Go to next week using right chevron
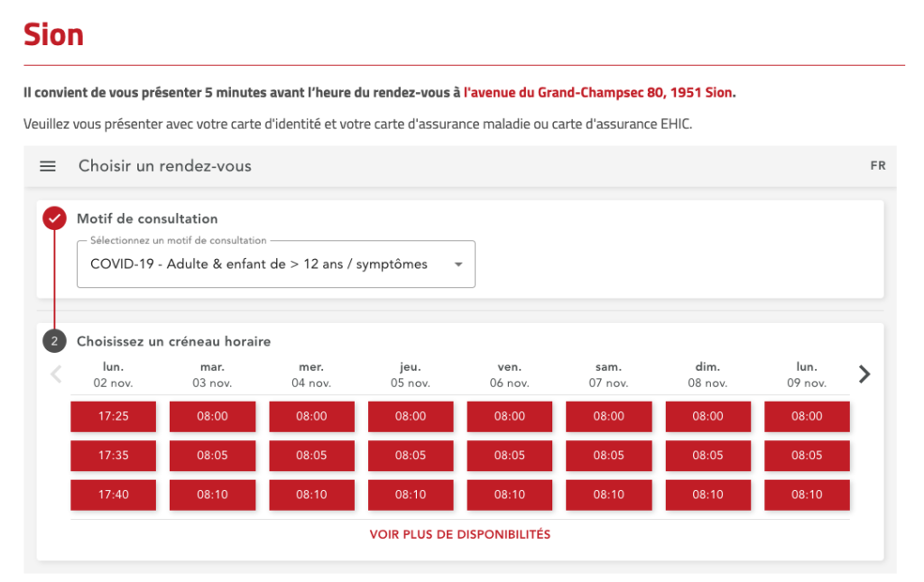This screenshot has height=582, width=924. click(x=864, y=374)
